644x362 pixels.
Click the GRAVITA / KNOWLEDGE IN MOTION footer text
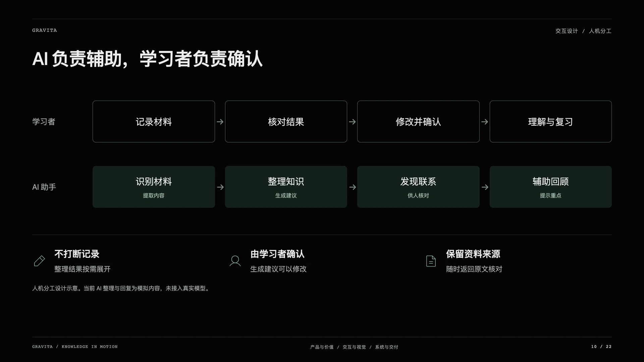coord(75,347)
